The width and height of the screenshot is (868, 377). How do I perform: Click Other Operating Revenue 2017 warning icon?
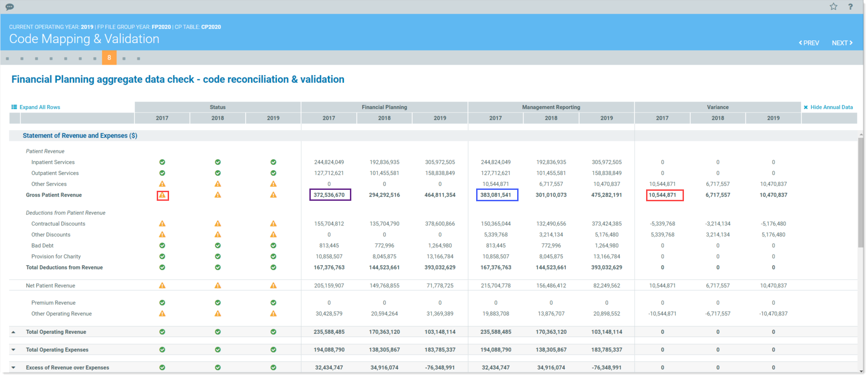[x=162, y=314]
